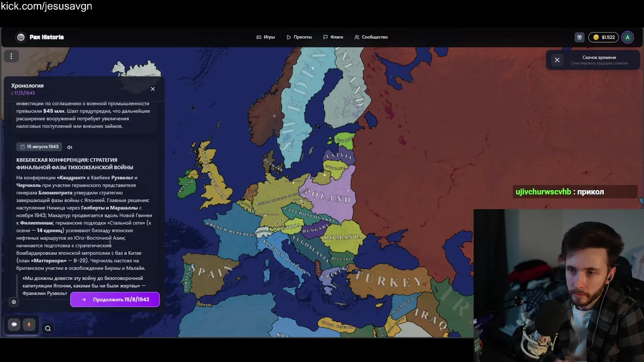Click the "$45 млн" amount in chronology
The width and height of the screenshot is (644, 362).
[54, 111]
